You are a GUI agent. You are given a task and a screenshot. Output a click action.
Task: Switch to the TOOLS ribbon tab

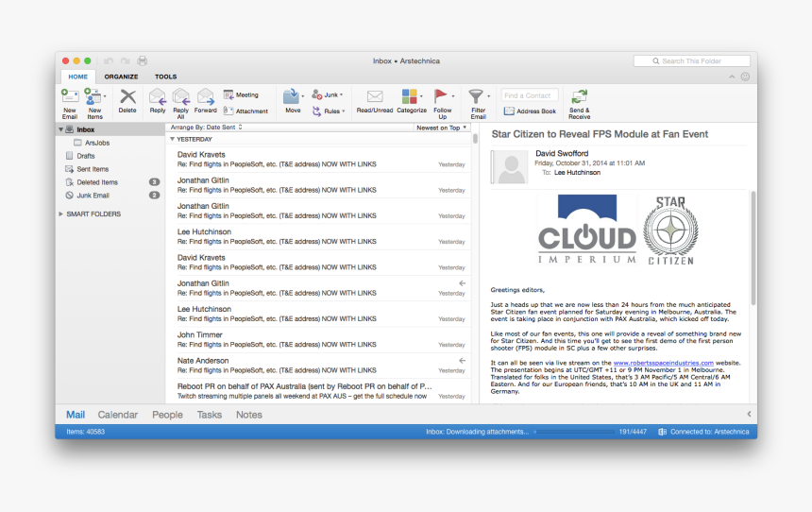[x=166, y=77]
